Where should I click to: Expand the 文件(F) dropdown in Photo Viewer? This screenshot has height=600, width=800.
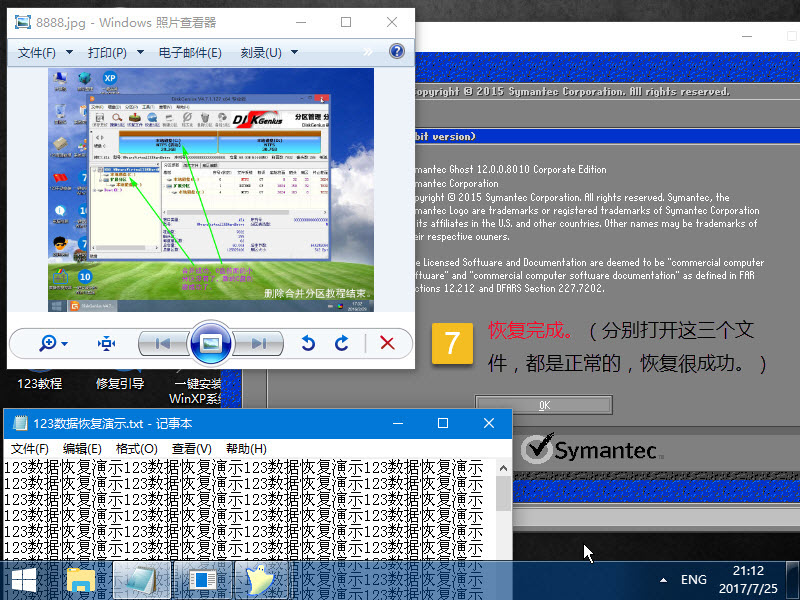tap(43, 52)
